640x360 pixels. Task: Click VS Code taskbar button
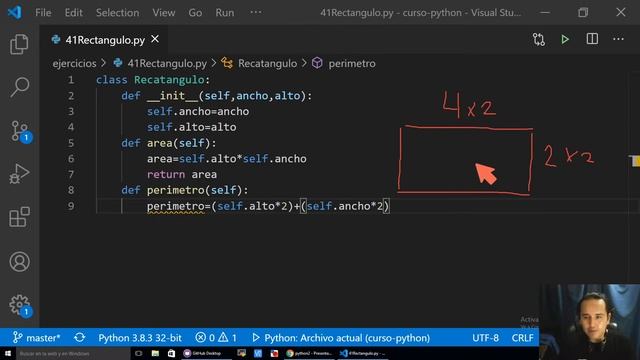[363, 353]
